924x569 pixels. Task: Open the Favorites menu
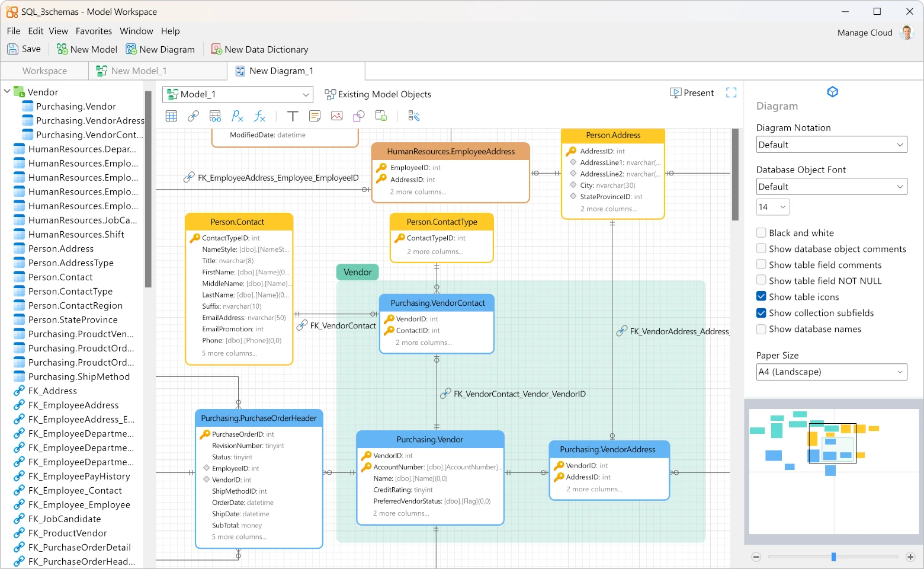[94, 31]
